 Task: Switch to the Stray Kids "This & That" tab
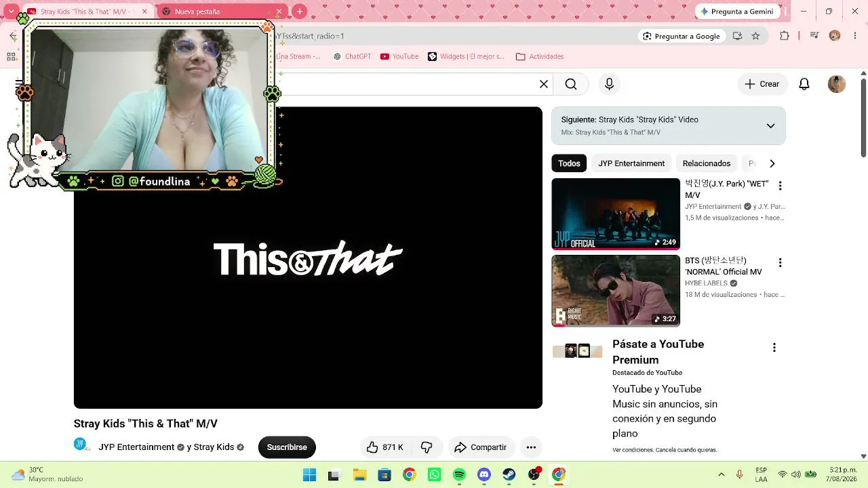87,12
